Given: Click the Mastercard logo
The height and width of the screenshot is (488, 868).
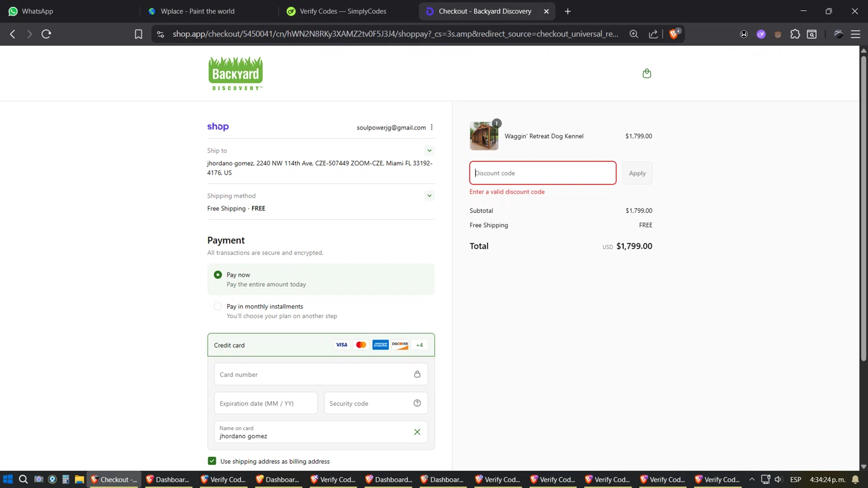Looking at the screenshot, I should [361, 345].
